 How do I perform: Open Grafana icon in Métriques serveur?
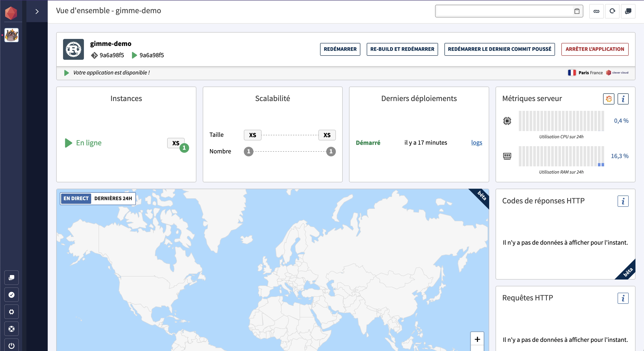tap(608, 99)
